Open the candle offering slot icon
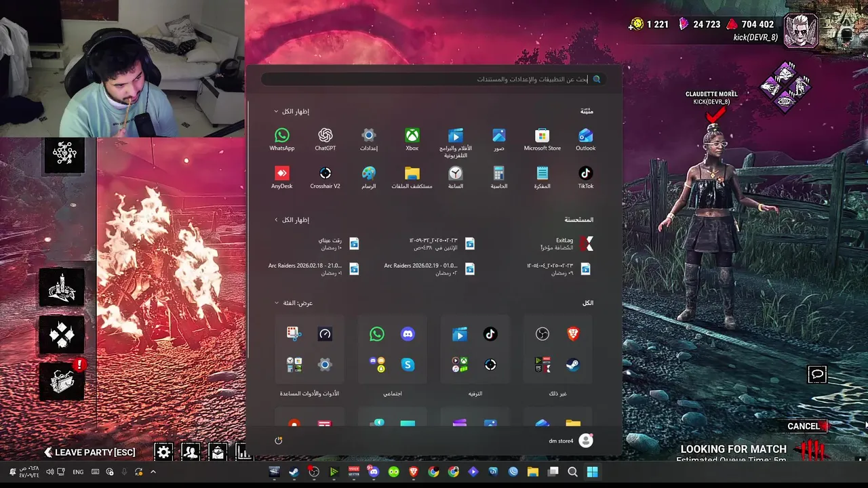This screenshot has height=488, width=868. pos(62,288)
